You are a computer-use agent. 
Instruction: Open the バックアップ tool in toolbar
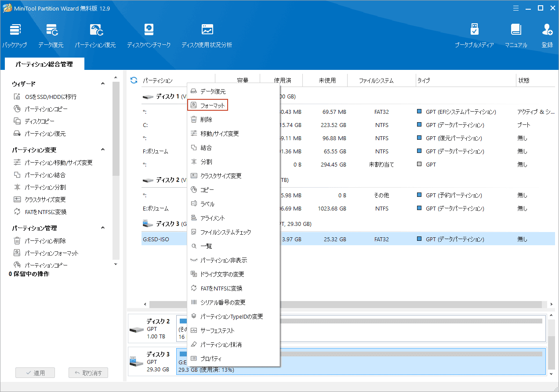(x=15, y=36)
